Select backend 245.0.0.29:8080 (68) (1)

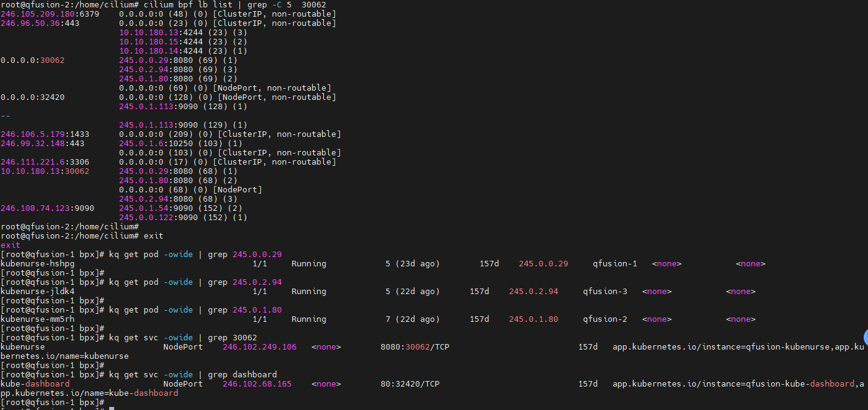pyautogui.click(x=178, y=171)
